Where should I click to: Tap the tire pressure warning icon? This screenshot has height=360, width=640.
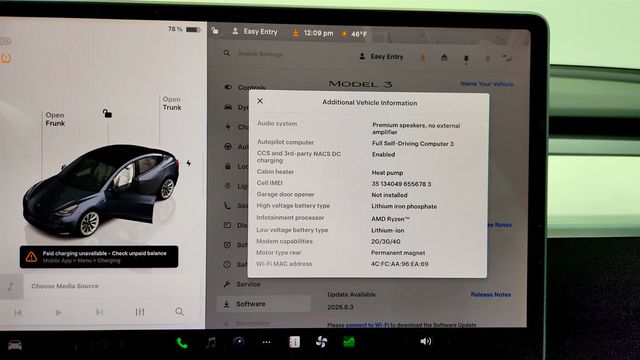pos(6,58)
